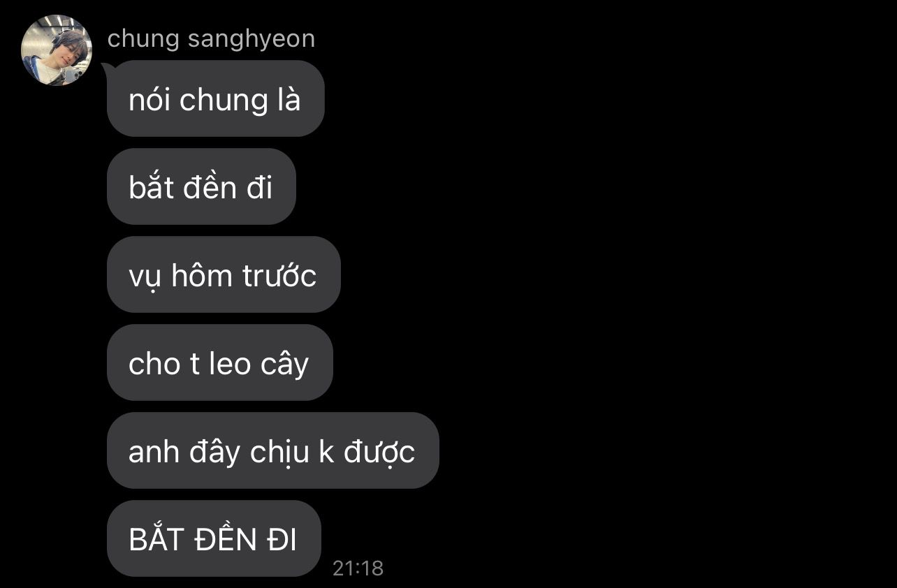The image size is (897, 588).
Task: Click the word "leo" in the fourth message
Action: click(230, 364)
